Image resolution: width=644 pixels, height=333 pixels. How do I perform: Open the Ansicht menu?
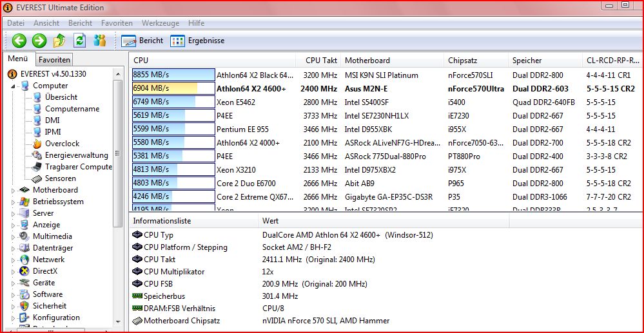46,23
